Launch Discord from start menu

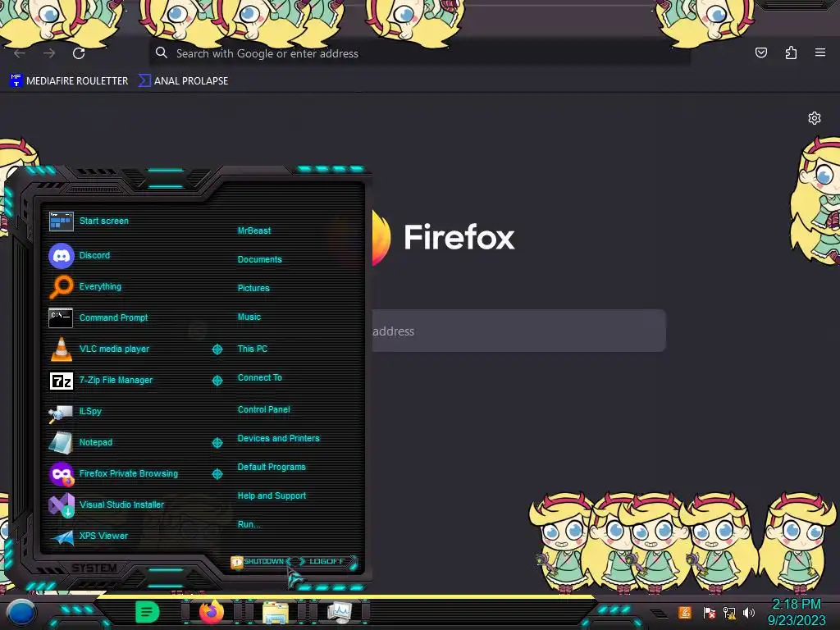click(x=94, y=256)
